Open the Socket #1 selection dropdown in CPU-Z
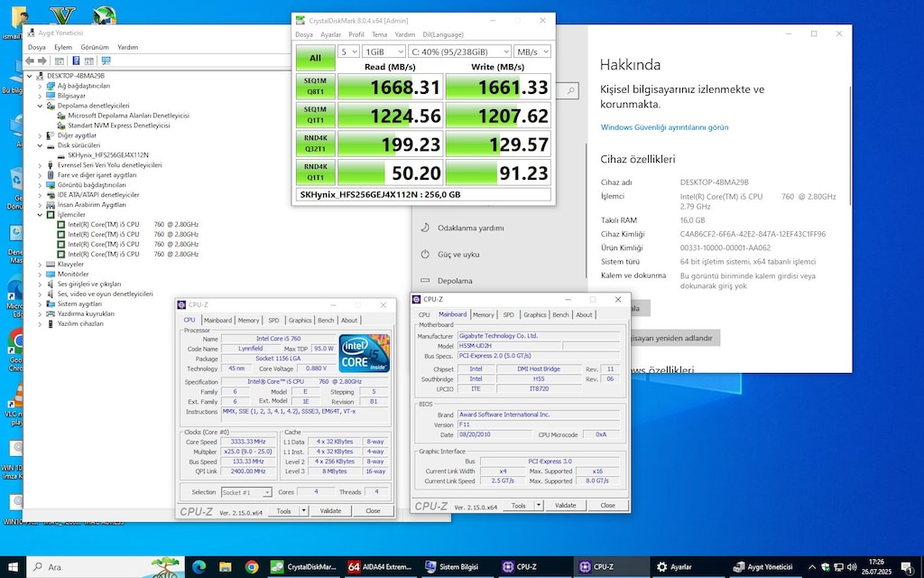Screen dimensions: 924x578 click(246, 492)
